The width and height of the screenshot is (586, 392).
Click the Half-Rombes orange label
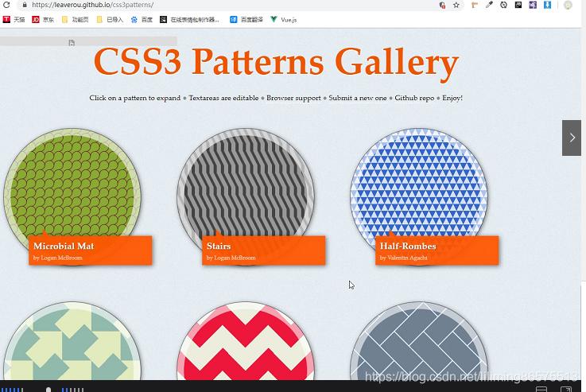(437, 250)
